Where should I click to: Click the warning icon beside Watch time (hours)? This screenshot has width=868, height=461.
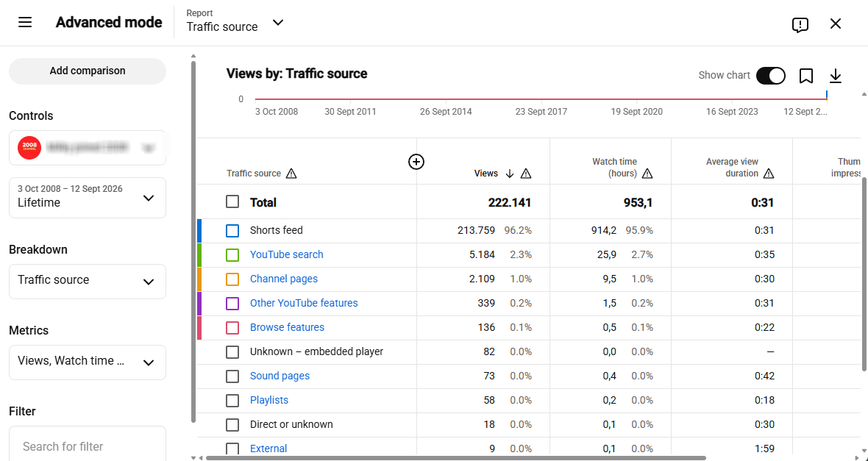tap(647, 174)
